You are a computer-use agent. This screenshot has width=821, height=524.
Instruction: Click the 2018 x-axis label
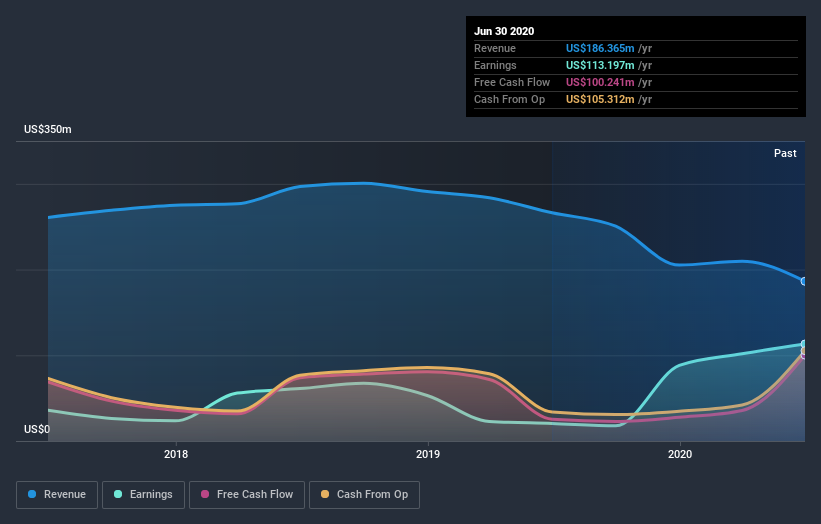[176, 454]
